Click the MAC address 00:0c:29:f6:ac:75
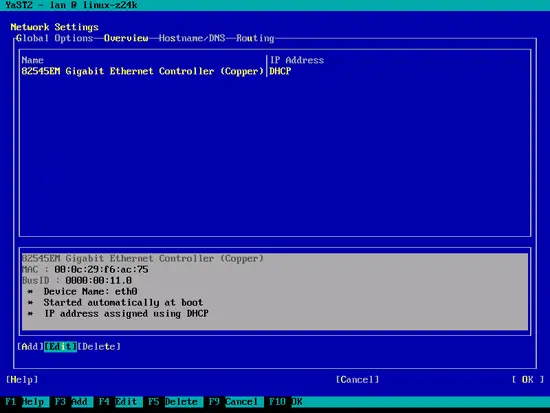550x413 pixels. 101,269
